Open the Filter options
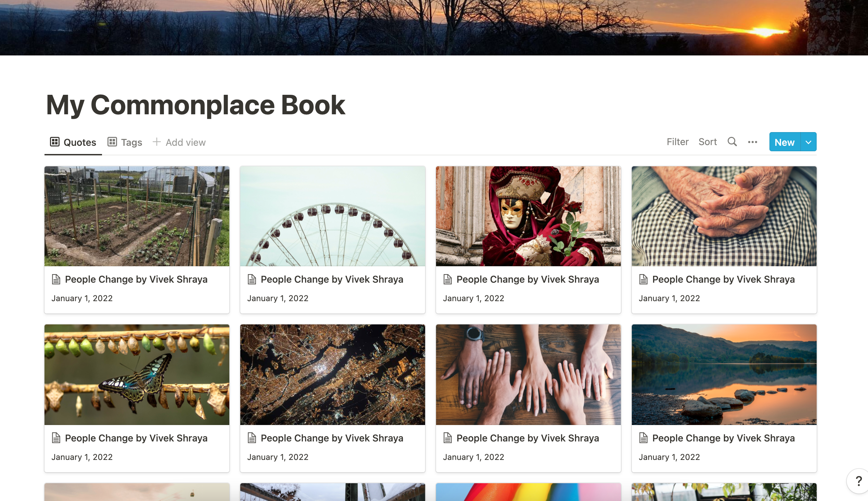Screen dimensions: 868x501 click(x=677, y=142)
